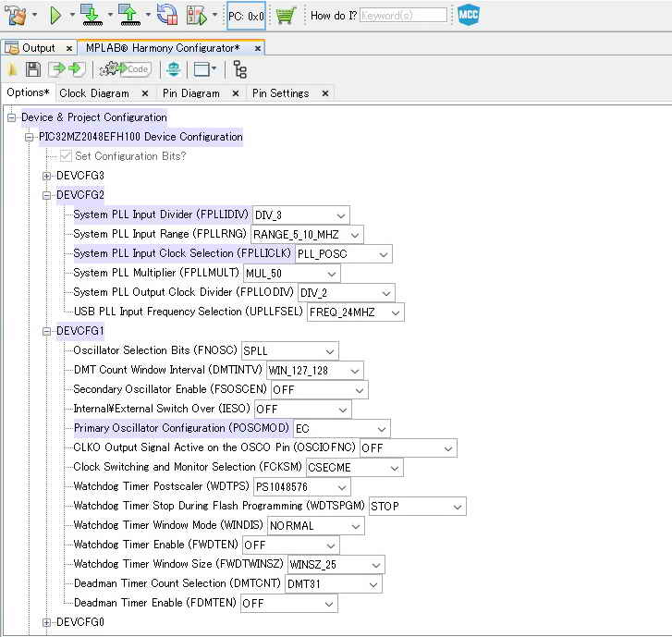672x637 pixels.
Task: Click the How do I keyword search field
Action: pos(403,16)
